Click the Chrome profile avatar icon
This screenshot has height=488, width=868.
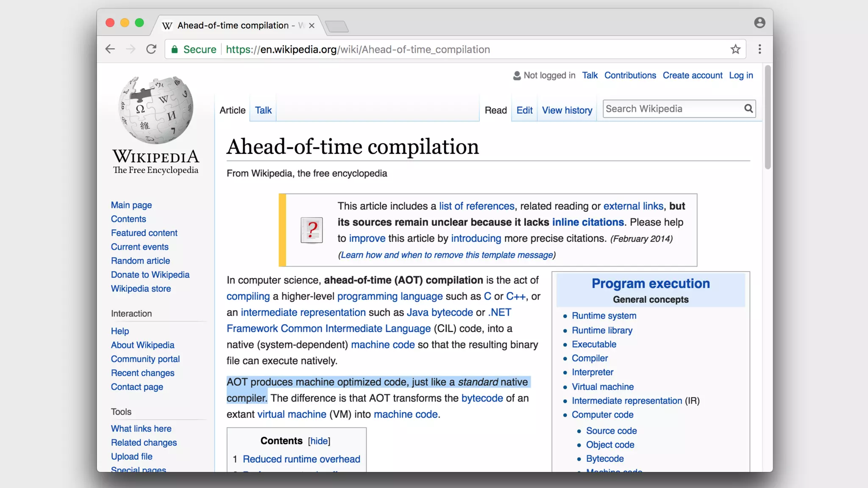[759, 23]
